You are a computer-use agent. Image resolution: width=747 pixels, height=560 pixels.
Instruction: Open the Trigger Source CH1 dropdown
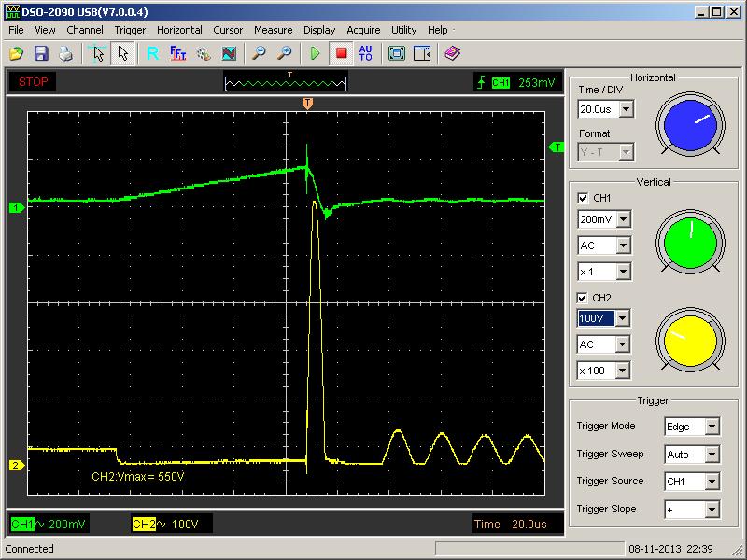click(x=712, y=482)
